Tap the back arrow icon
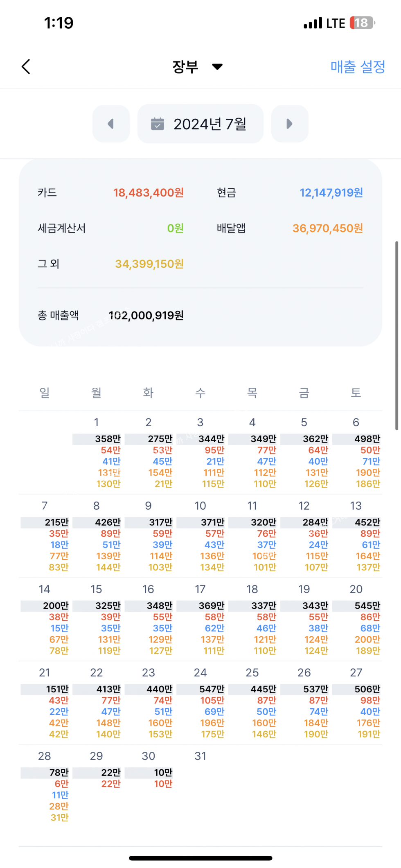The image size is (401, 868). 26,67
